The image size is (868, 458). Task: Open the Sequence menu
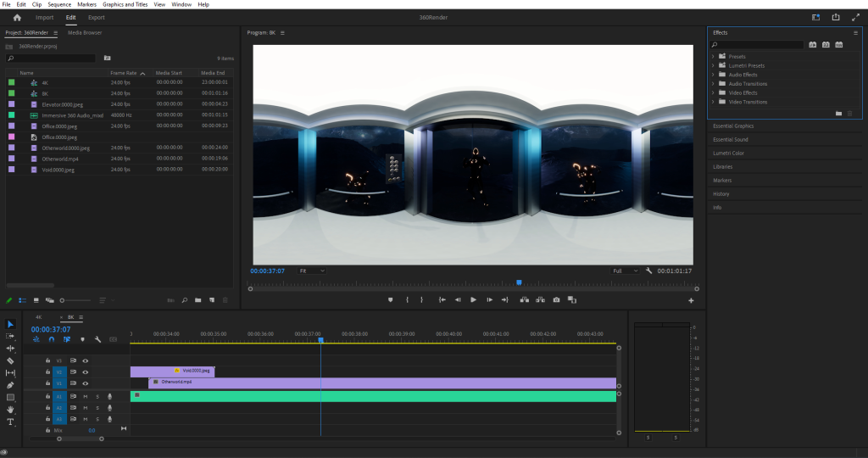pos(60,4)
